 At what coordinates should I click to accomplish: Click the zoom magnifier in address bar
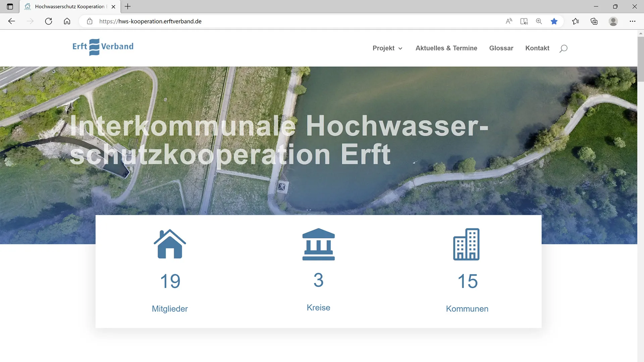(539, 21)
